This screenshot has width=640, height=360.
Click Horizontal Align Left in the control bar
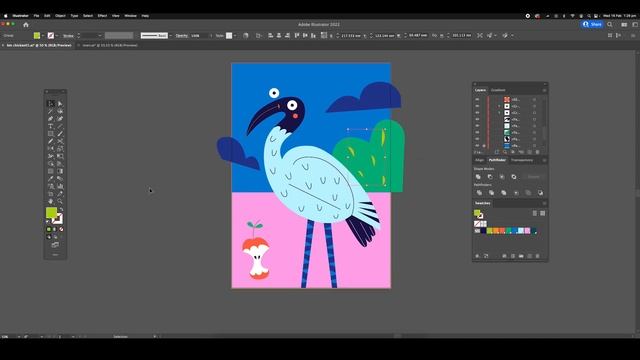coord(270,36)
